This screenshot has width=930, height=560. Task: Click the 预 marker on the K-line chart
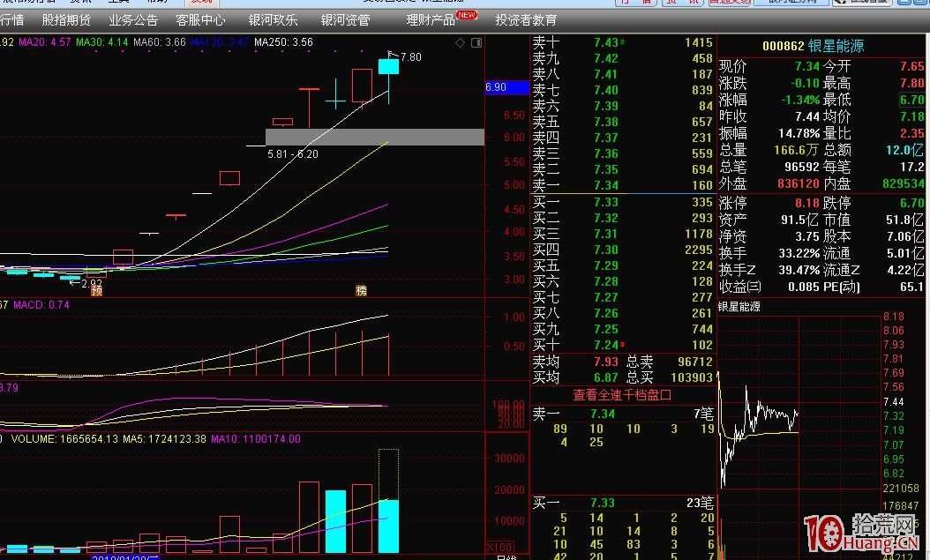click(97, 290)
